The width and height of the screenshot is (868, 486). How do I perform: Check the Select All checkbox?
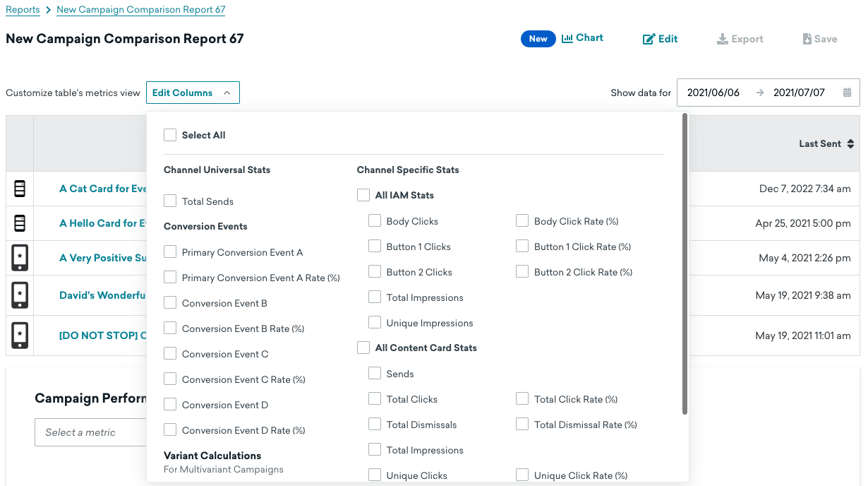(170, 135)
